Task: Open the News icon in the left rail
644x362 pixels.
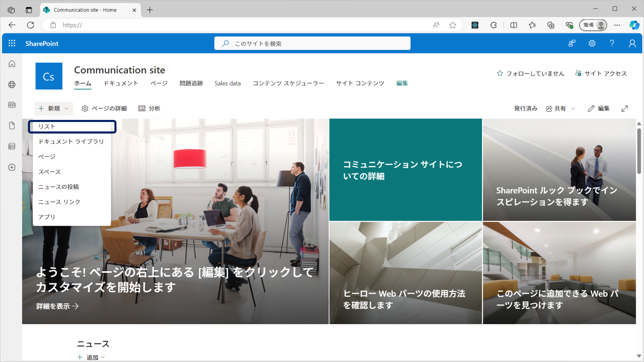Action: point(12,105)
